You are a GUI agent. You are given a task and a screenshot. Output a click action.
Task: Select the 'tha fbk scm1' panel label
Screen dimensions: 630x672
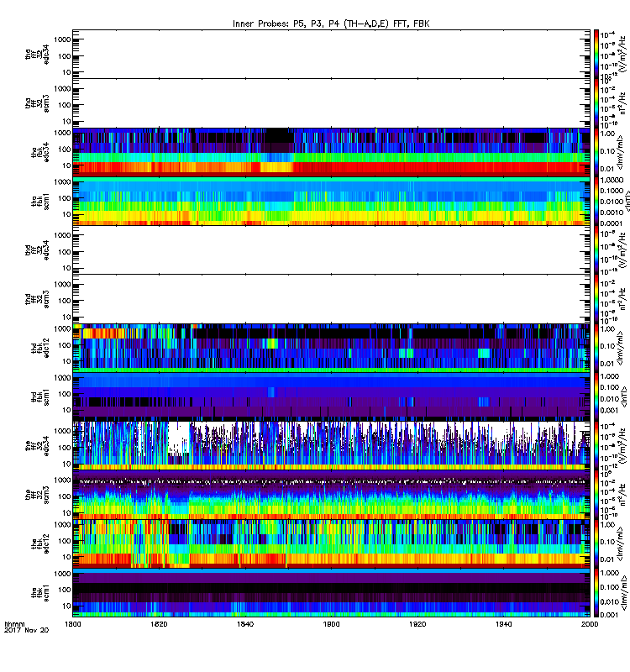coord(39,201)
